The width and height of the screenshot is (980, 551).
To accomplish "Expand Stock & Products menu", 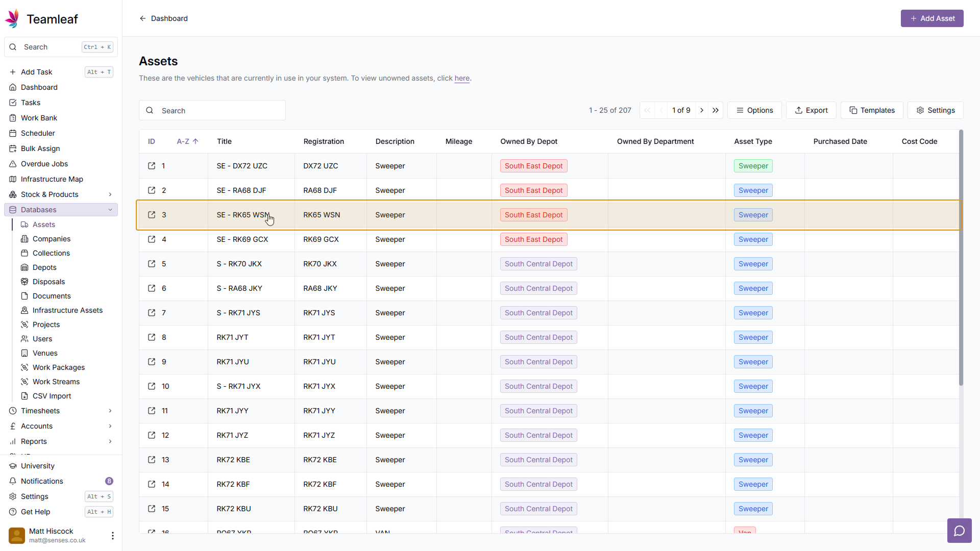I will [110, 194].
